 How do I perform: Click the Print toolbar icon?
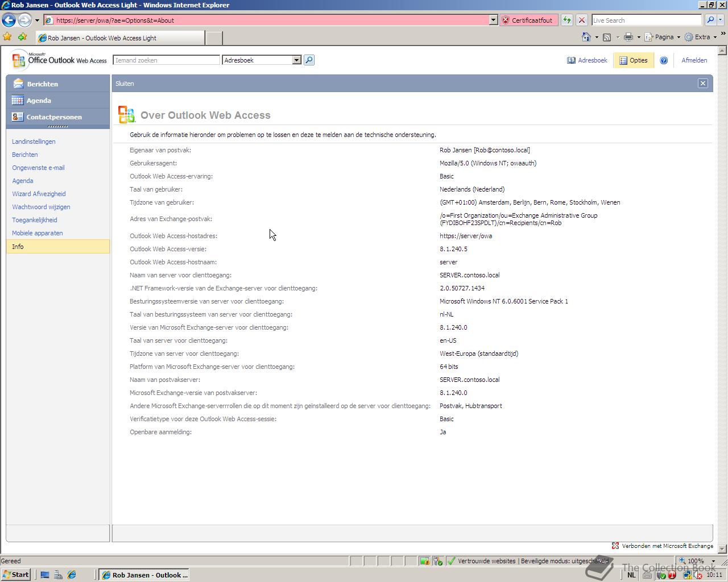(628, 37)
